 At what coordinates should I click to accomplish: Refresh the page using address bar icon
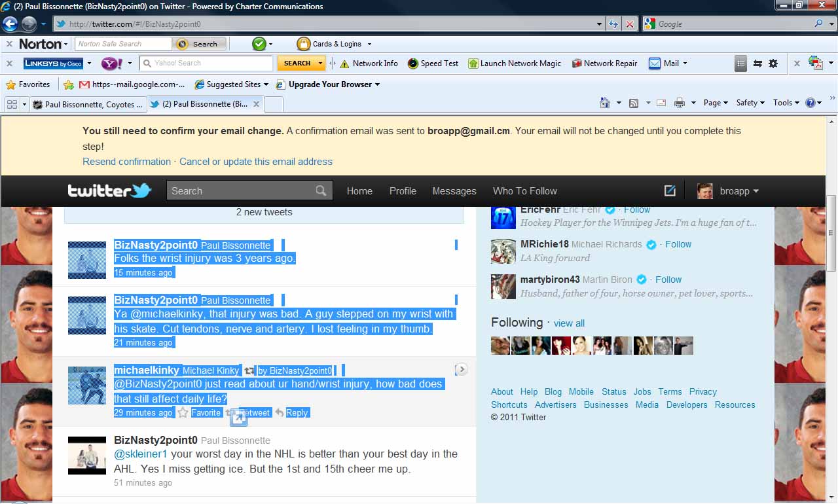(x=613, y=24)
